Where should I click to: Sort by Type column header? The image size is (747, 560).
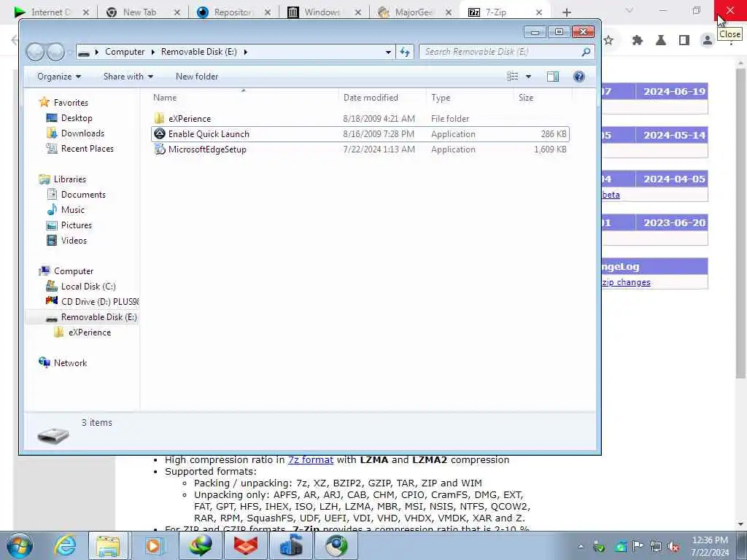[x=470, y=97]
